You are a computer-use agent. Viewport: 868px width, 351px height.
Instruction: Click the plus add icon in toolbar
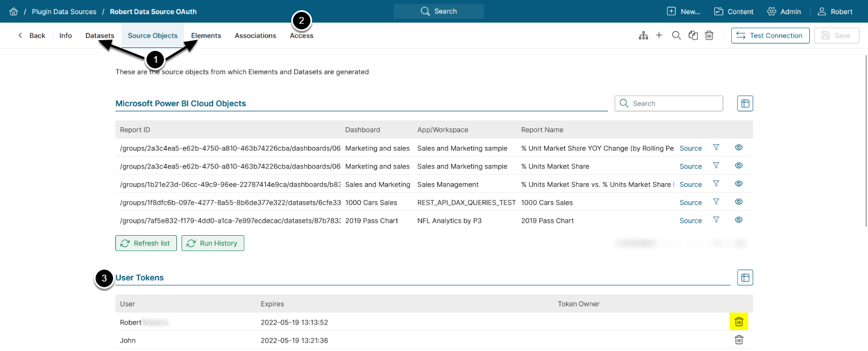tap(659, 36)
